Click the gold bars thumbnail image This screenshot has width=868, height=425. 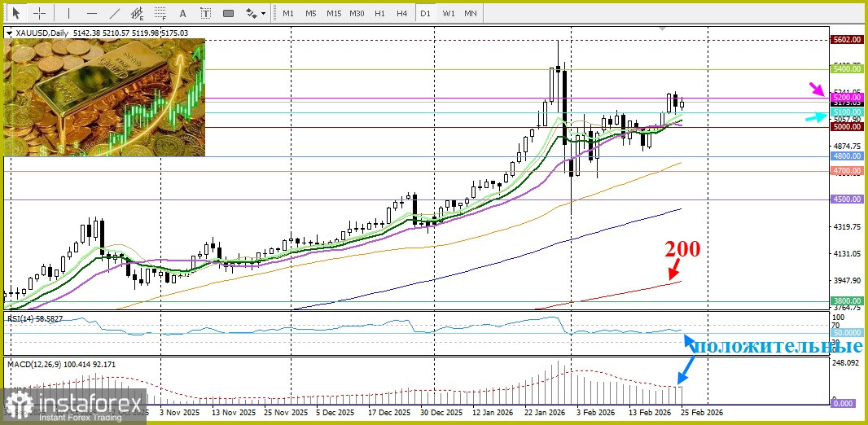click(104, 96)
